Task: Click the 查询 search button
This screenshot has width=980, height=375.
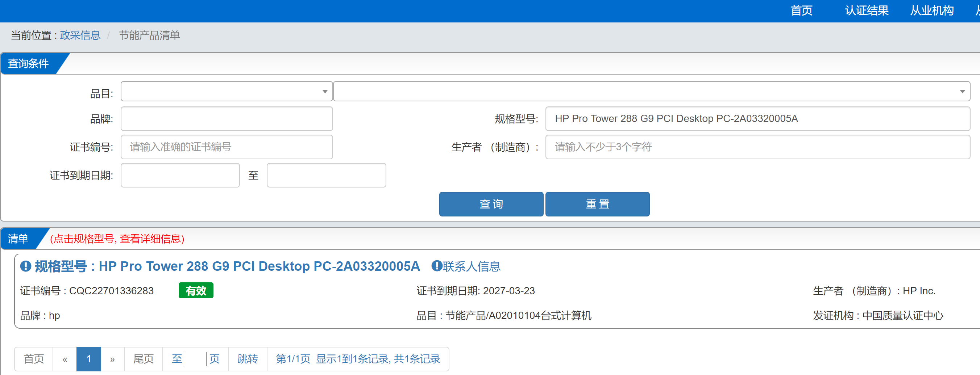Action: (491, 204)
